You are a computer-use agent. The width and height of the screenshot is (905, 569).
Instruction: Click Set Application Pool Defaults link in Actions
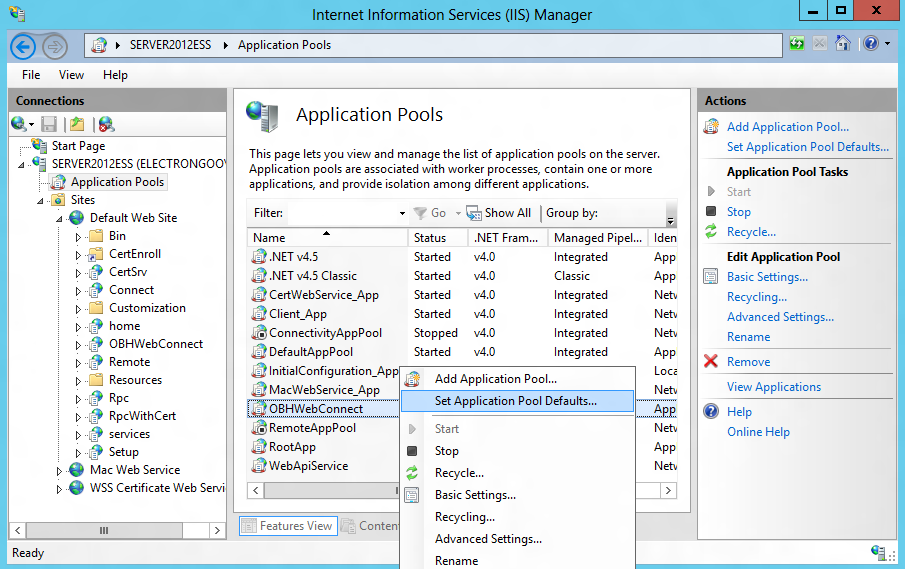[x=808, y=147]
